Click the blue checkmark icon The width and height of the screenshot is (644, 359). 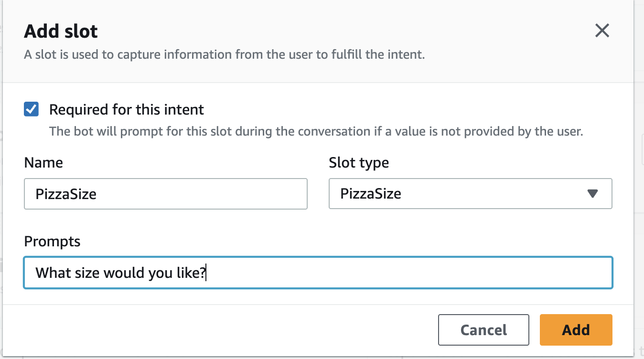click(32, 109)
